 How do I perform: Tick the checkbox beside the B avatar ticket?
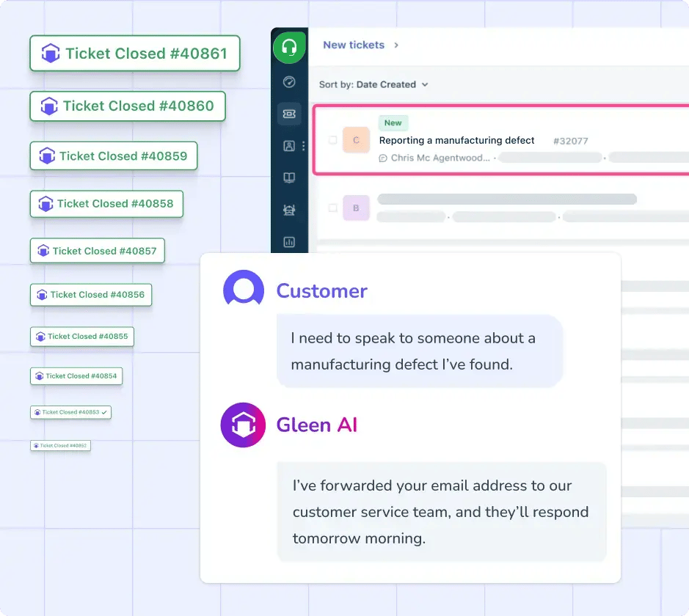click(x=332, y=208)
